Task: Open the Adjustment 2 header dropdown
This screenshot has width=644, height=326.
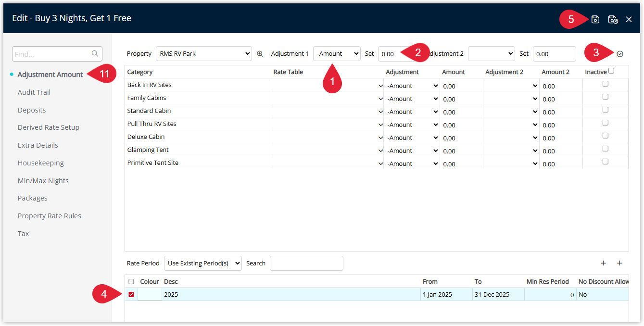Action: (491, 54)
